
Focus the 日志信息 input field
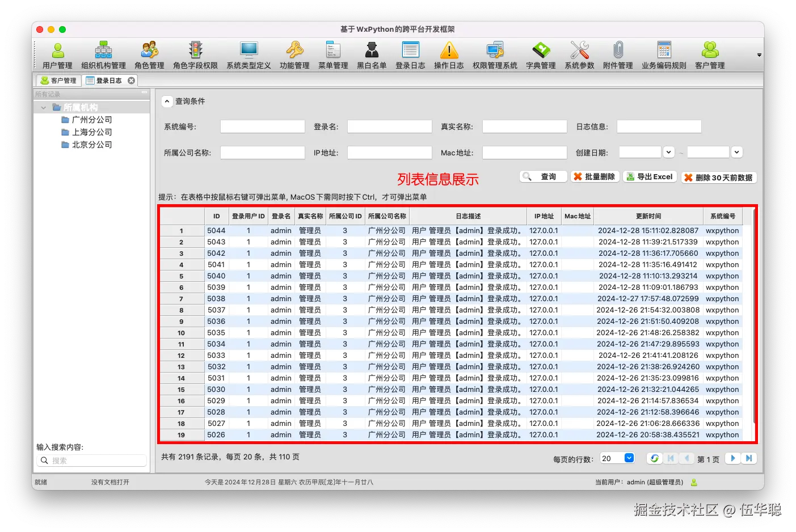coord(659,126)
